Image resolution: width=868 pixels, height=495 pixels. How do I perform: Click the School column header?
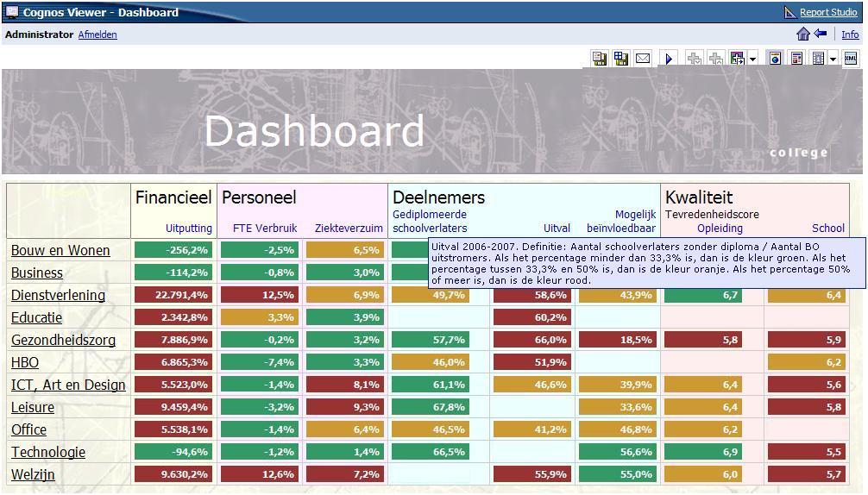point(828,228)
